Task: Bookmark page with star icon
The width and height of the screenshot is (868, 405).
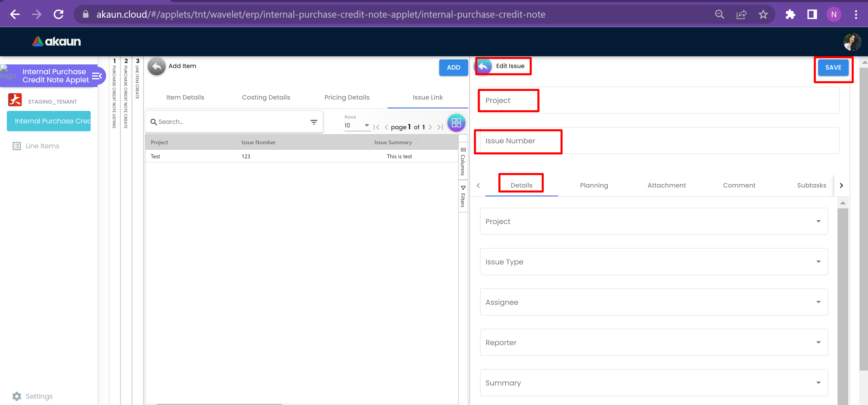Action: click(763, 15)
